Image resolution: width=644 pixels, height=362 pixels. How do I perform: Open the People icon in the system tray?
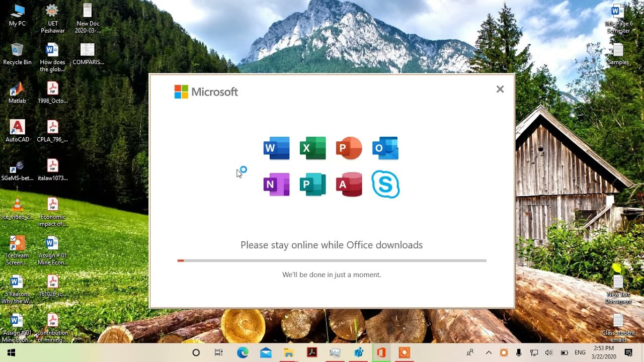pos(470,352)
